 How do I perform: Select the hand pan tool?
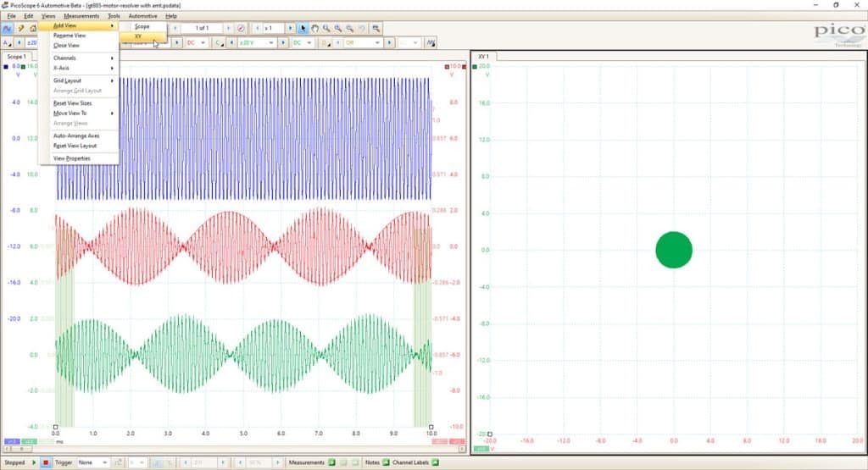315,28
